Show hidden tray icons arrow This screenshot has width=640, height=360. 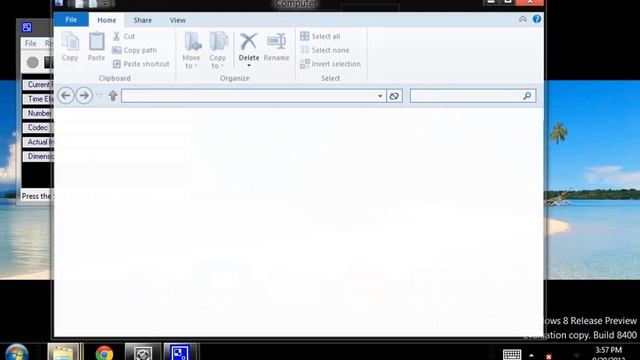click(531, 356)
